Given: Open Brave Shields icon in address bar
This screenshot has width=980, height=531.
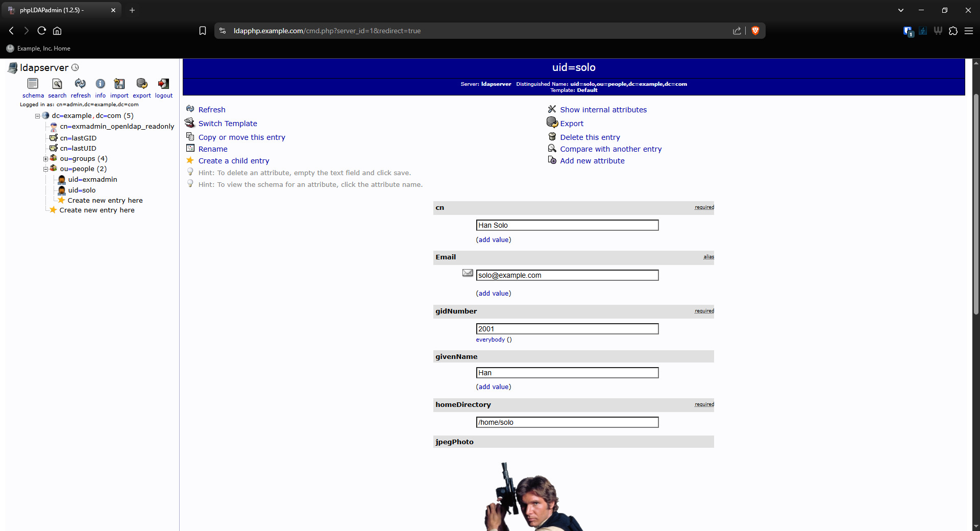Looking at the screenshot, I should pyautogui.click(x=755, y=31).
